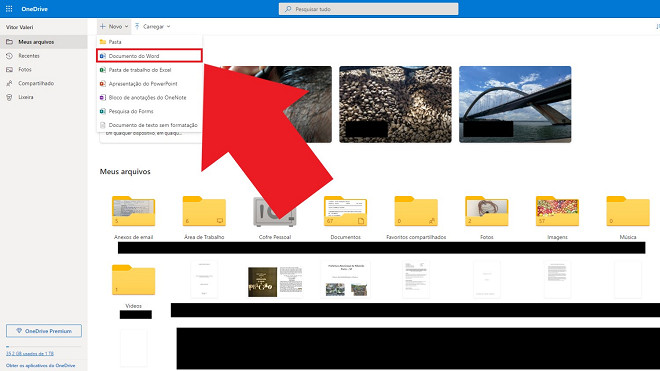Choose Bloco de anotações do OneNote

pos(149,97)
